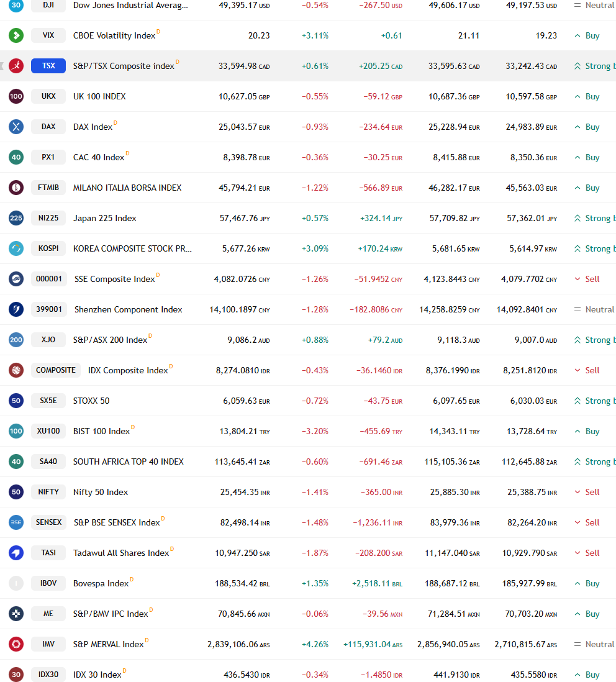Click the Bovespa IBOV logo icon
Image resolution: width=616 pixels, height=682 pixels.
pyautogui.click(x=16, y=584)
